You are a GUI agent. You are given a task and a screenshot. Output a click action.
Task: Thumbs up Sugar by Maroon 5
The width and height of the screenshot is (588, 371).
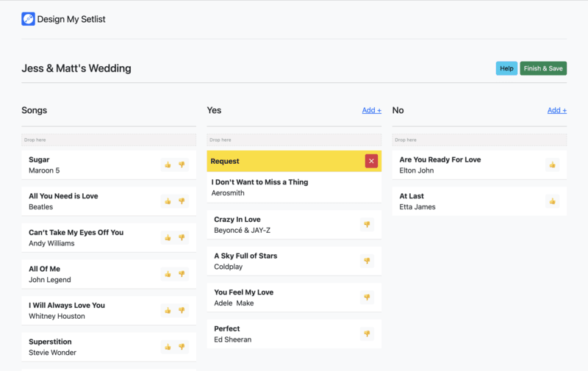coord(168,165)
